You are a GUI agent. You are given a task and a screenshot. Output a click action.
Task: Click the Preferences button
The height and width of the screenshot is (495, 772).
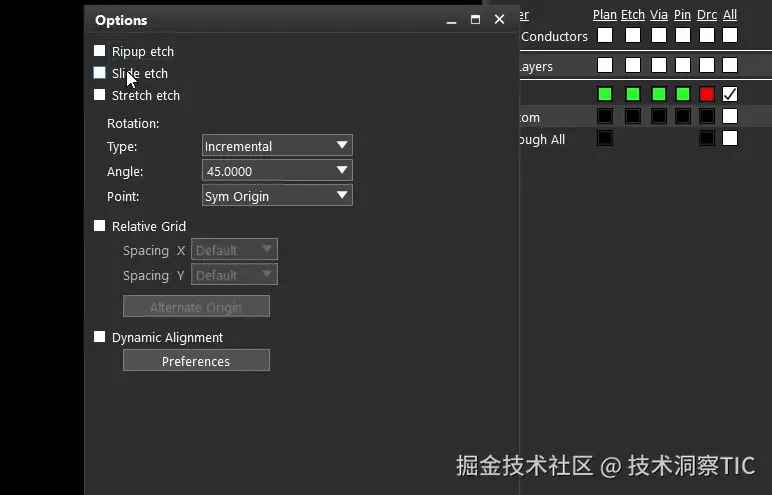[x=196, y=361]
